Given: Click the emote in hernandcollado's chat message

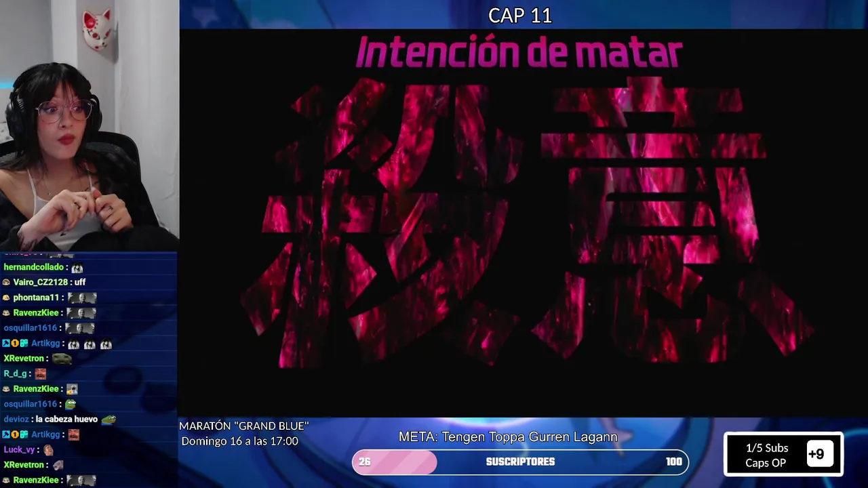Looking at the screenshot, I should 77,268.
